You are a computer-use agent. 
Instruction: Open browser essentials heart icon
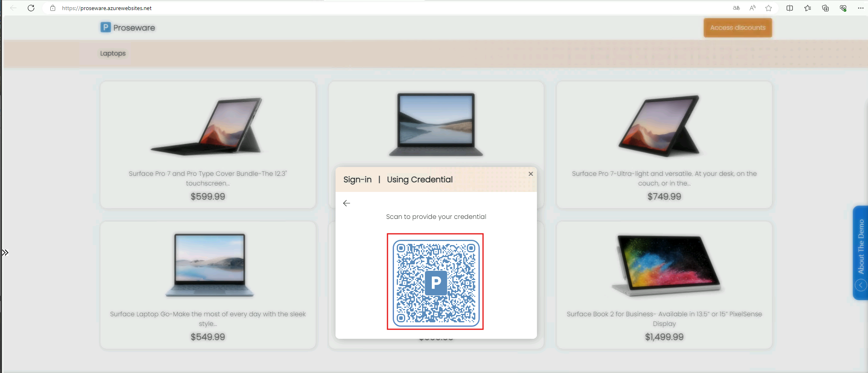click(x=843, y=8)
